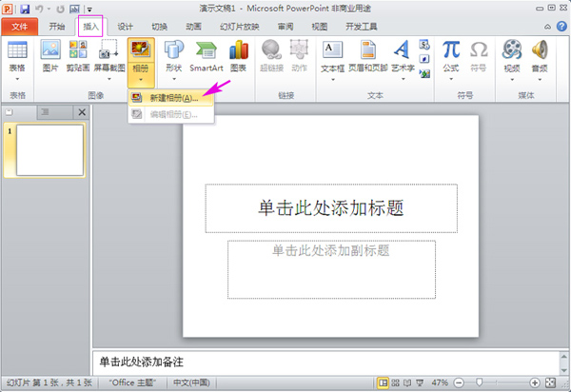Switch to the 视图 (View) tab
571x392 pixels.
pyautogui.click(x=320, y=27)
